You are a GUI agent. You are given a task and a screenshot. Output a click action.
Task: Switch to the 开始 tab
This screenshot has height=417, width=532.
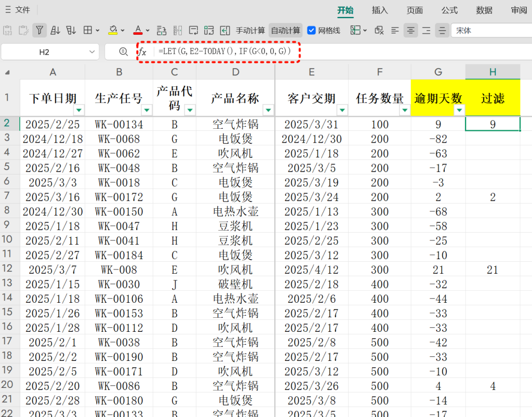(345, 10)
